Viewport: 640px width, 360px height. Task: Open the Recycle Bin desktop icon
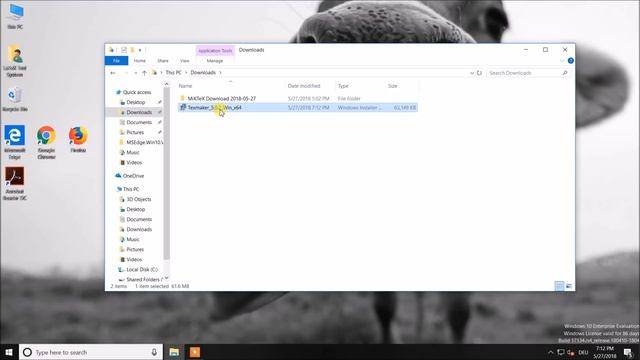[15, 99]
